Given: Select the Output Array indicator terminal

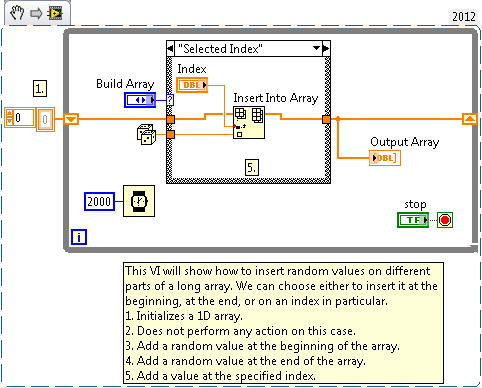Looking at the screenshot, I should tap(385, 158).
